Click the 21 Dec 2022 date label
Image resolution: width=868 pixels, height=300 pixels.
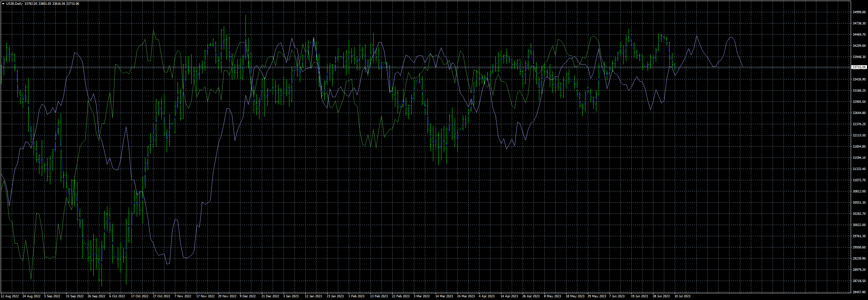click(x=270, y=296)
